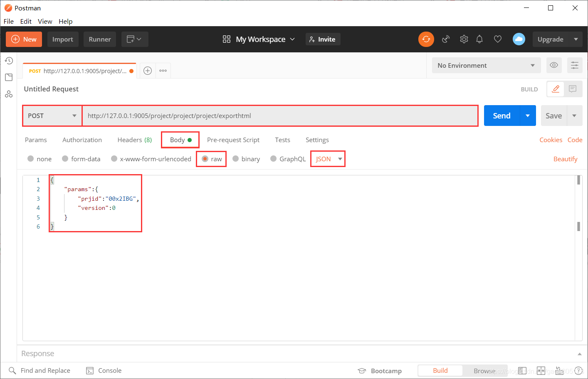Screen dimensions: 588x379
Task: Add a new request tab with plus icon
Action: click(x=148, y=71)
